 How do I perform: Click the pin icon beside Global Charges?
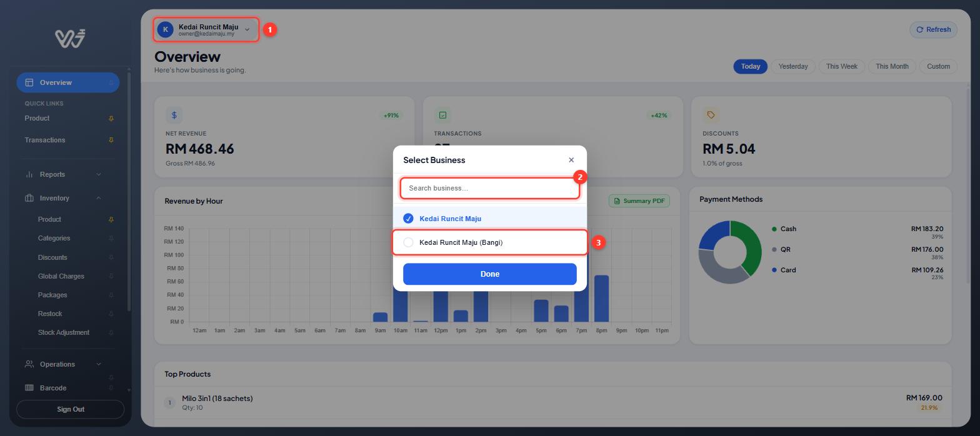click(x=111, y=276)
